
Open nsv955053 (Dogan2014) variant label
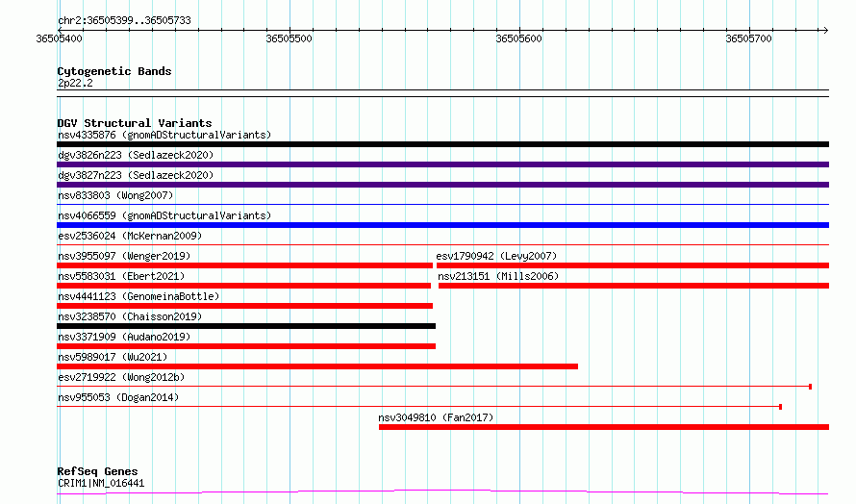coord(118,397)
